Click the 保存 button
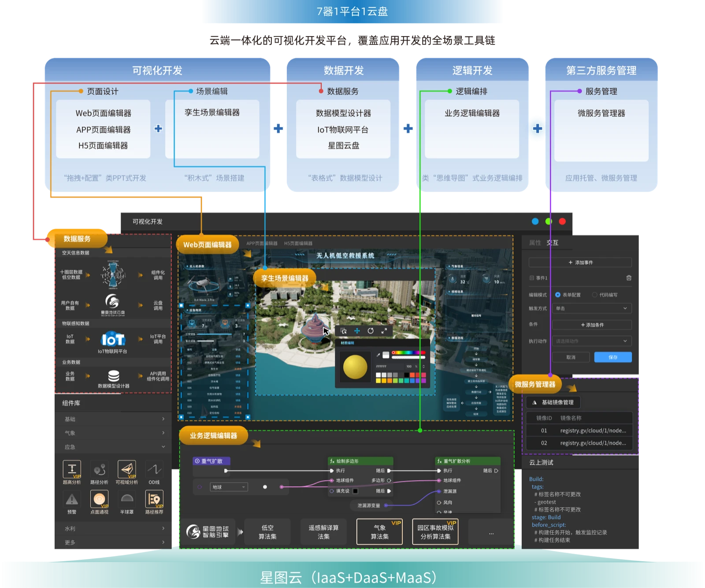 coord(612,357)
